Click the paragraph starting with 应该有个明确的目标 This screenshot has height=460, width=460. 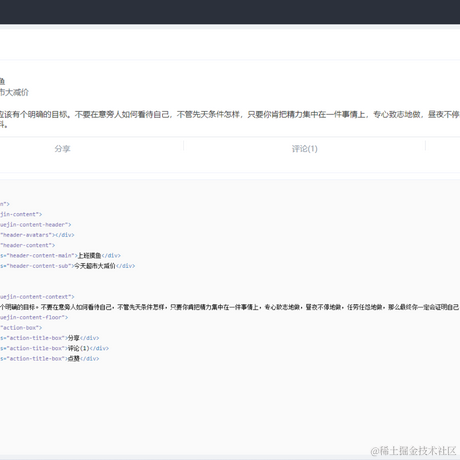point(230,120)
